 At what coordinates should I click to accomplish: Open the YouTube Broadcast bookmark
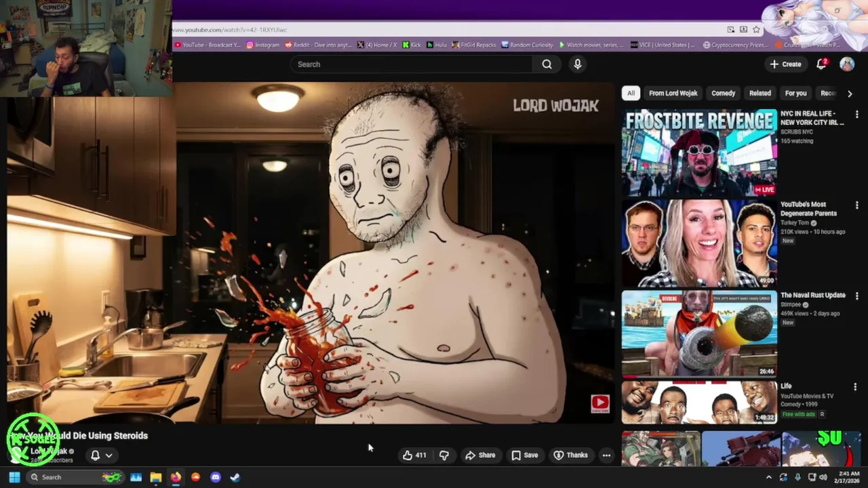207,45
